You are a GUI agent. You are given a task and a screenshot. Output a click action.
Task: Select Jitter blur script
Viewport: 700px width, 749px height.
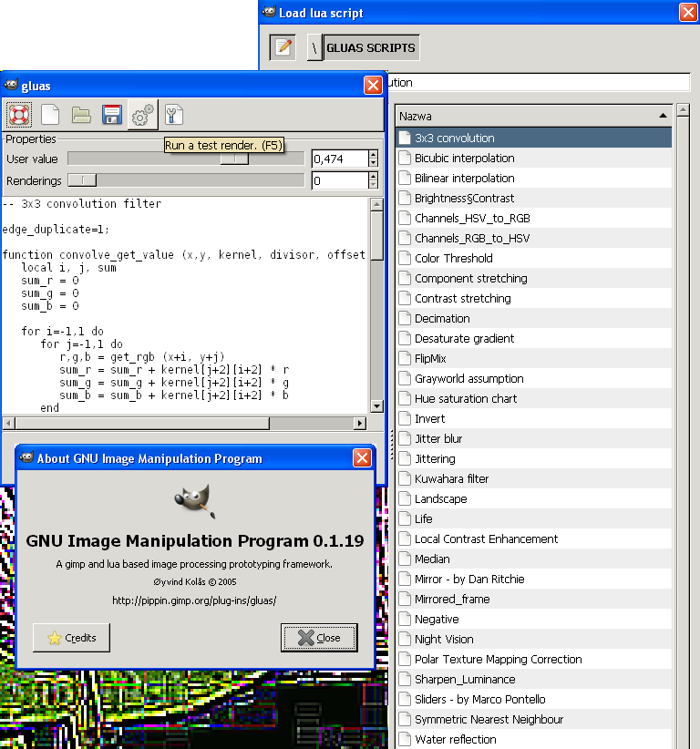pyautogui.click(x=533, y=439)
